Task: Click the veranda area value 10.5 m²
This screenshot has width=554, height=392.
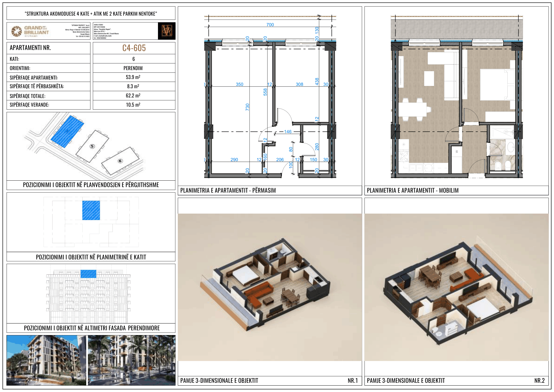Action: coord(133,105)
